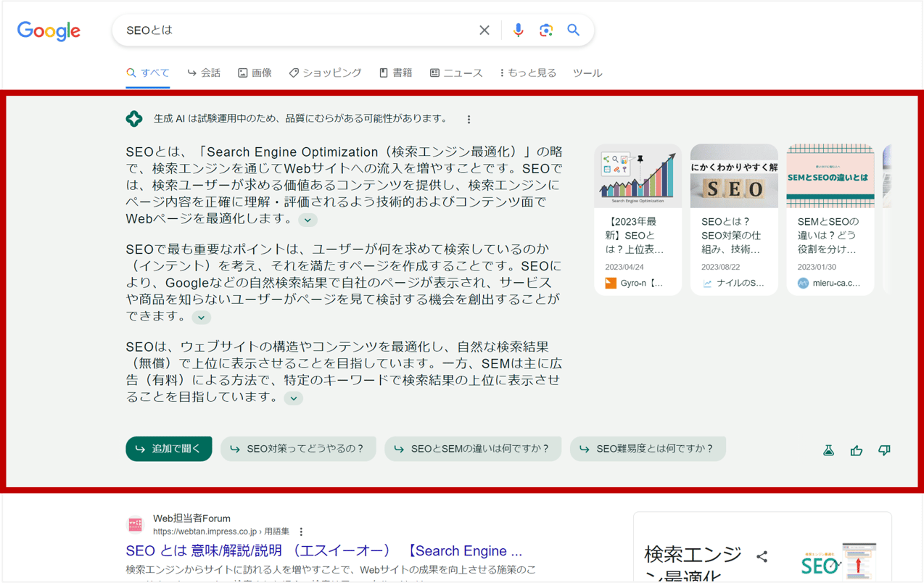
Task: Click the microphone icon for voice search
Action: (x=518, y=30)
